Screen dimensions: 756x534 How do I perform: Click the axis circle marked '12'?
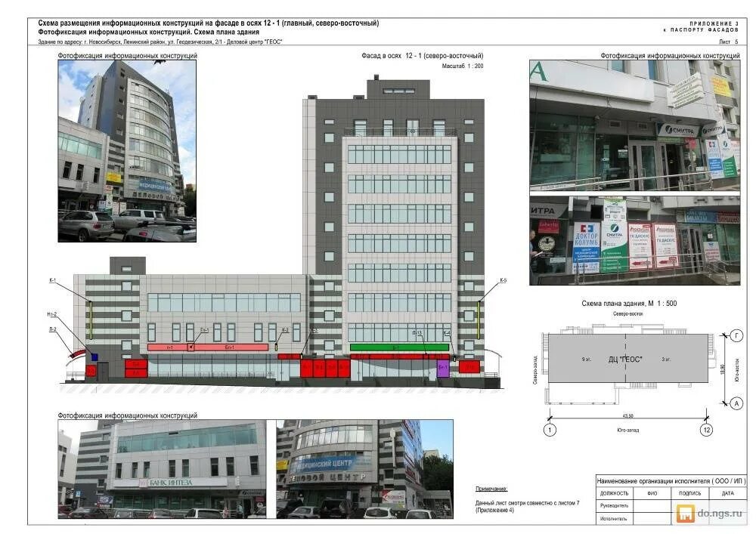click(x=707, y=430)
